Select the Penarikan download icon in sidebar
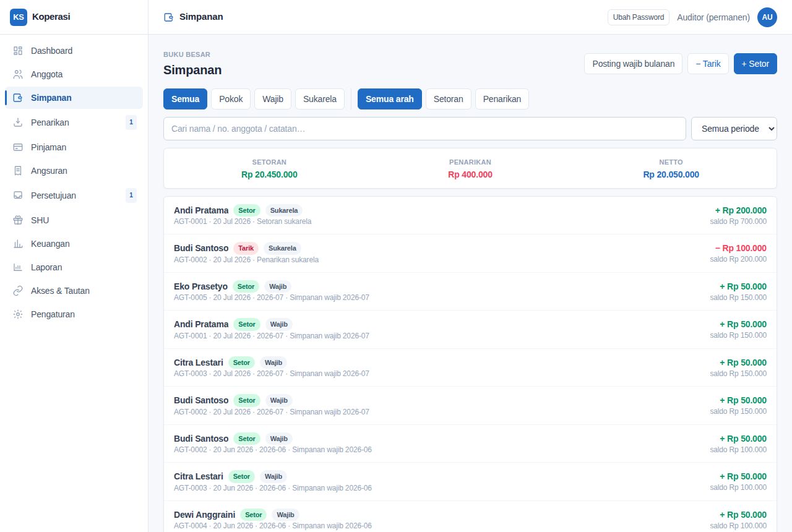The width and height of the screenshot is (792, 532). point(18,122)
